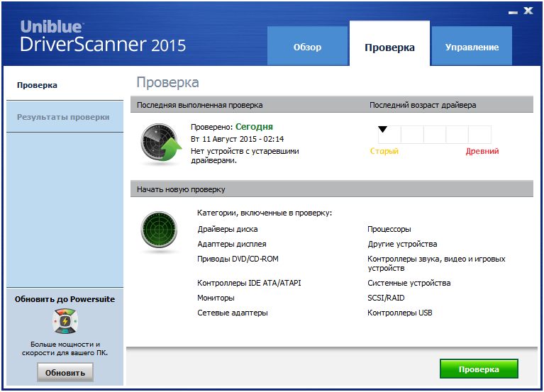Select the Проверка tab at top

click(x=389, y=47)
